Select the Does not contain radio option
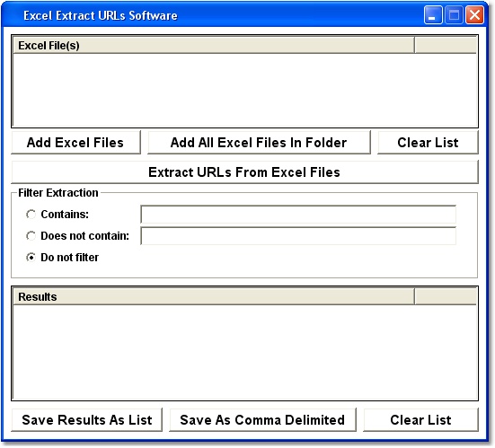Viewport: 495px width, 448px height. coord(31,236)
